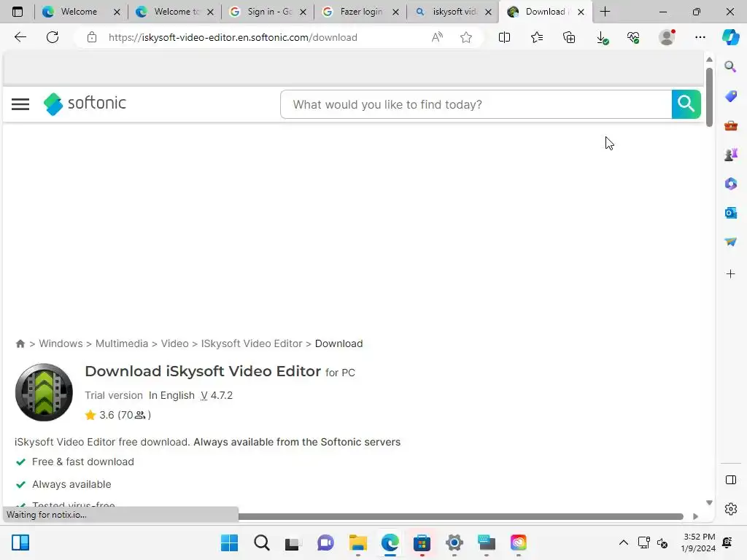747x560 pixels.
Task: Open sidebar Tools briefcase icon
Action: [x=730, y=125]
